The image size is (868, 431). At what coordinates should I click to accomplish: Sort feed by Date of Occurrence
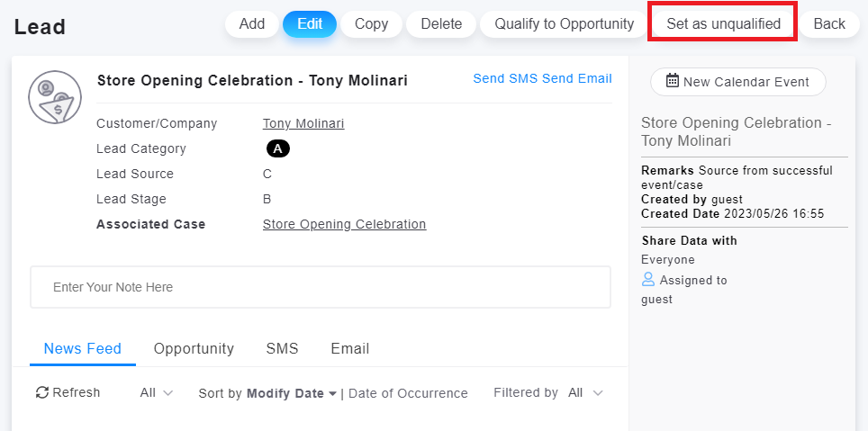[x=408, y=393]
